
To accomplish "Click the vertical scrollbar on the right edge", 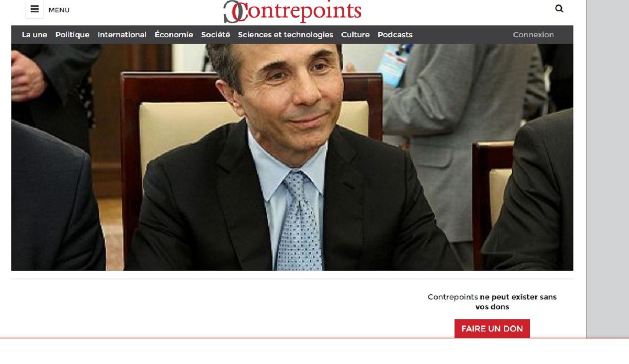I will [x=608, y=169].
